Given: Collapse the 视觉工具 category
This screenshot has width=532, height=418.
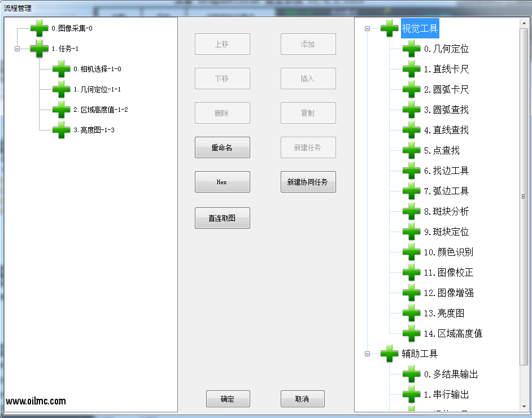Looking at the screenshot, I should coord(368,28).
